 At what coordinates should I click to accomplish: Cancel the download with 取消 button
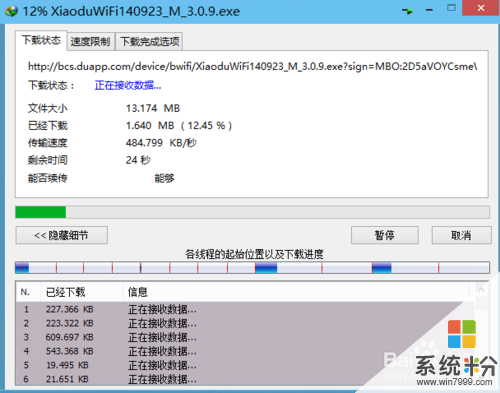461,235
